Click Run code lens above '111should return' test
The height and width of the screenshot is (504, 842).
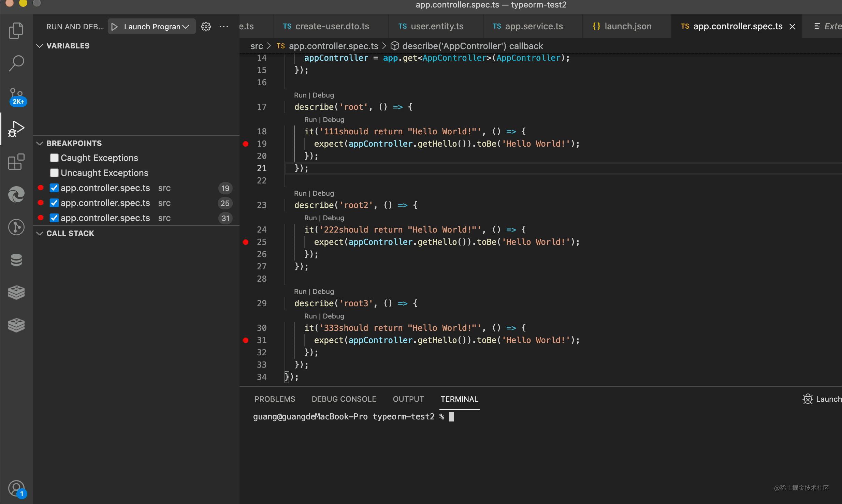pyautogui.click(x=310, y=120)
